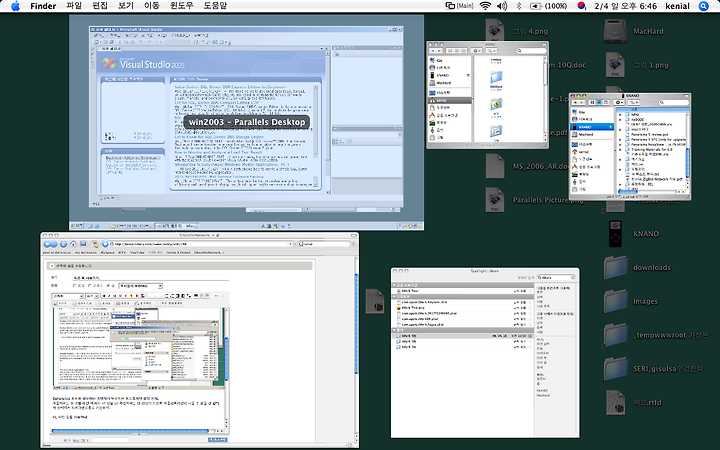
Task: Select the KNANO iPod icon on desktop
Action: (615, 233)
